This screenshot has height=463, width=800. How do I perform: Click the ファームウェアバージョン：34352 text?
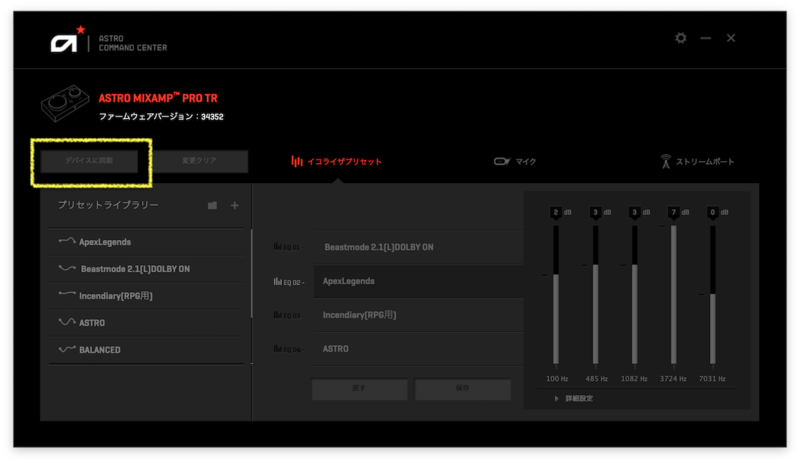(161, 116)
